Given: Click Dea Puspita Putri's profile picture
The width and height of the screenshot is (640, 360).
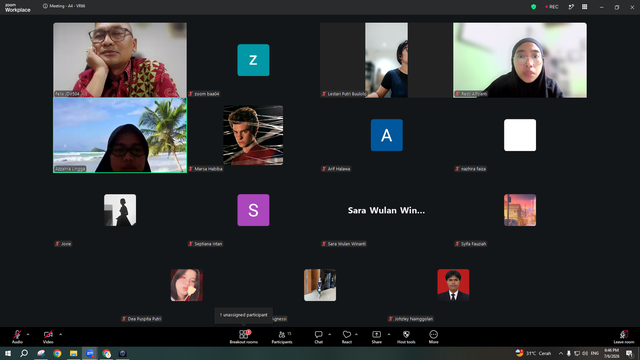Looking at the screenshot, I should tap(187, 285).
